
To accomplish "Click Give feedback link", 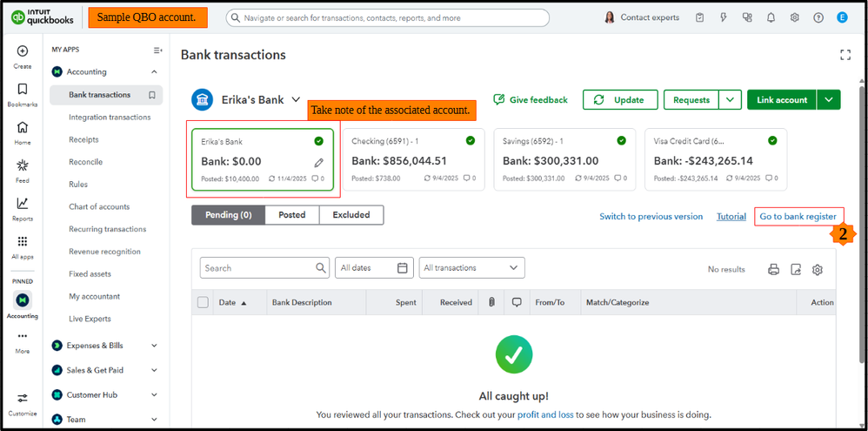I will 531,100.
